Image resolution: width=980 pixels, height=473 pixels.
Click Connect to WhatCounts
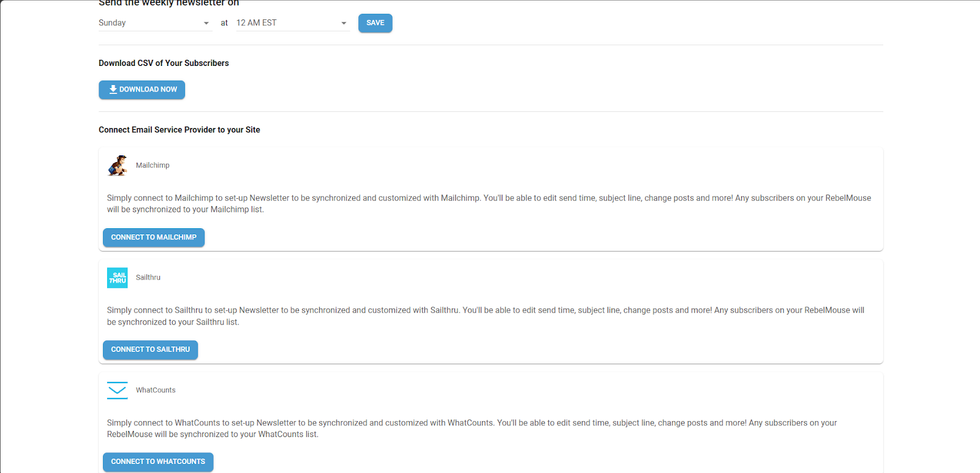pos(158,462)
